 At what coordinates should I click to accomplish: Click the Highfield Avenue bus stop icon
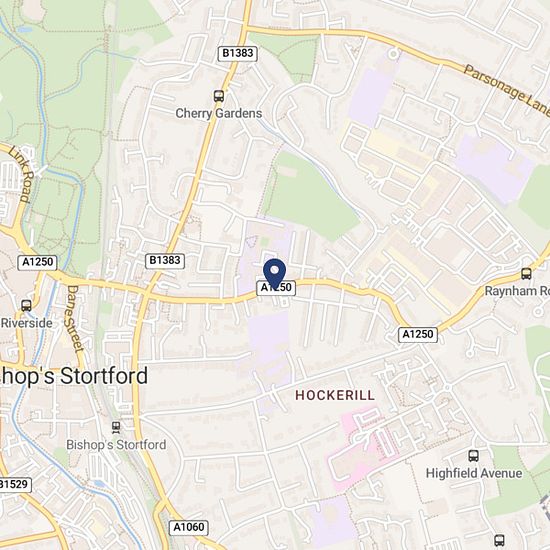[x=474, y=456]
